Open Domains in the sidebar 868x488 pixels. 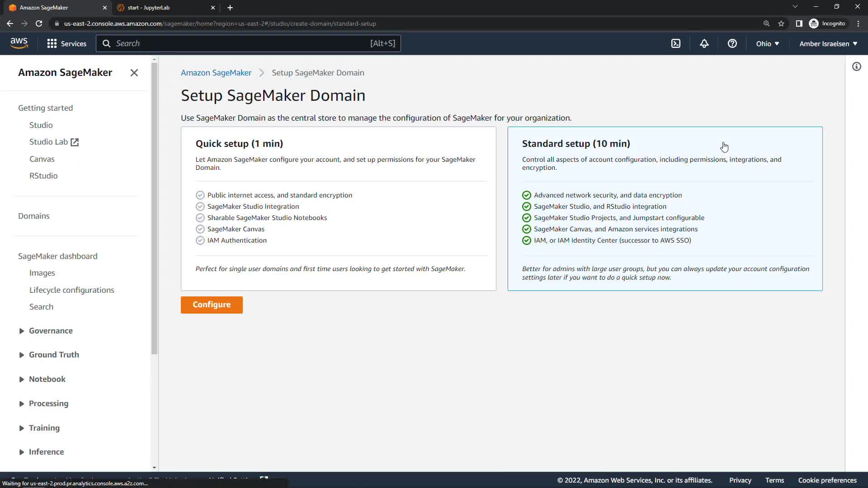[x=34, y=216]
